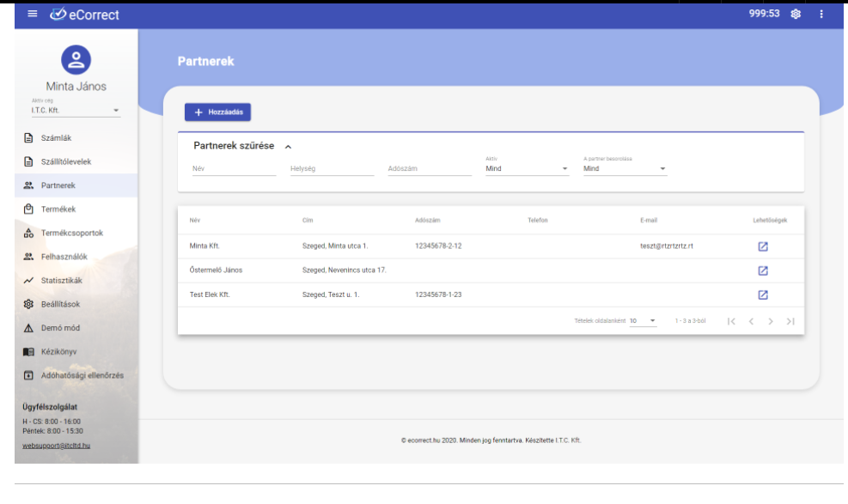Screen dimensions: 848x504
Task: Open the A partner besorolása dropdown
Action: [x=625, y=168]
